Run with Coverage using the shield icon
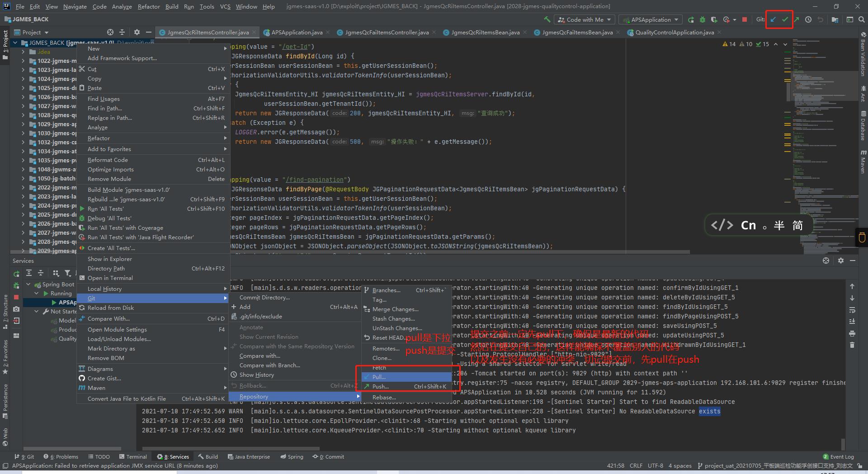Viewport: 868px width, 474px height. point(714,19)
